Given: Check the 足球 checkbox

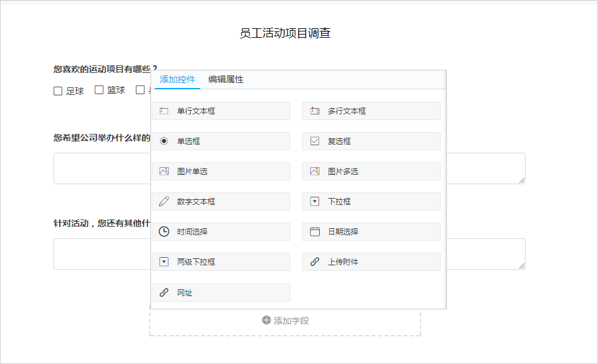Looking at the screenshot, I should tap(58, 91).
